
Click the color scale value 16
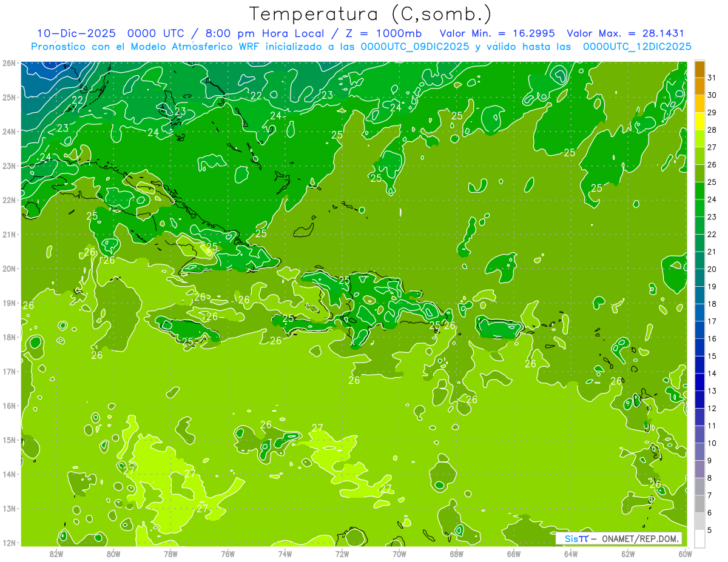click(712, 339)
